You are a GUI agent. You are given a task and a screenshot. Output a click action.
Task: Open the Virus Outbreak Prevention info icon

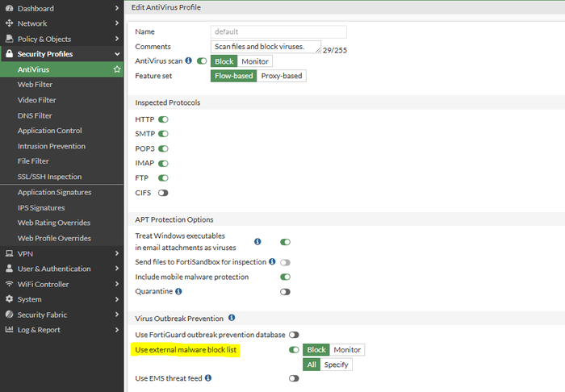click(x=232, y=318)
